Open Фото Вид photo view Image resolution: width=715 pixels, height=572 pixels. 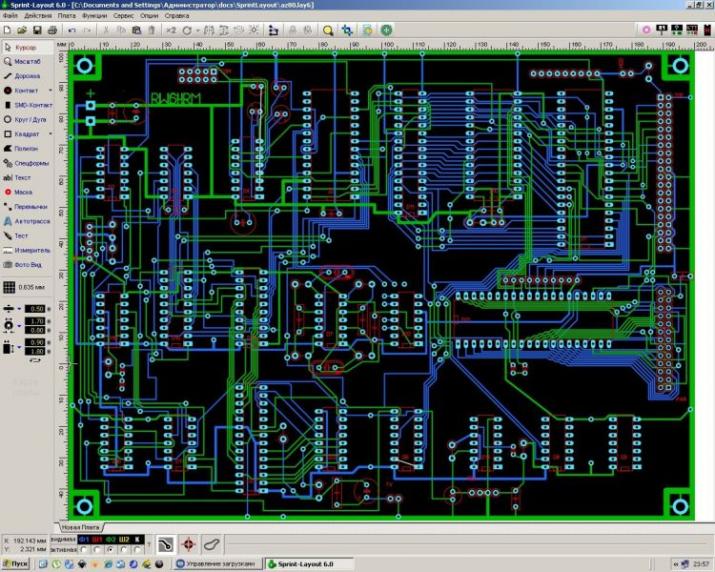26,264
